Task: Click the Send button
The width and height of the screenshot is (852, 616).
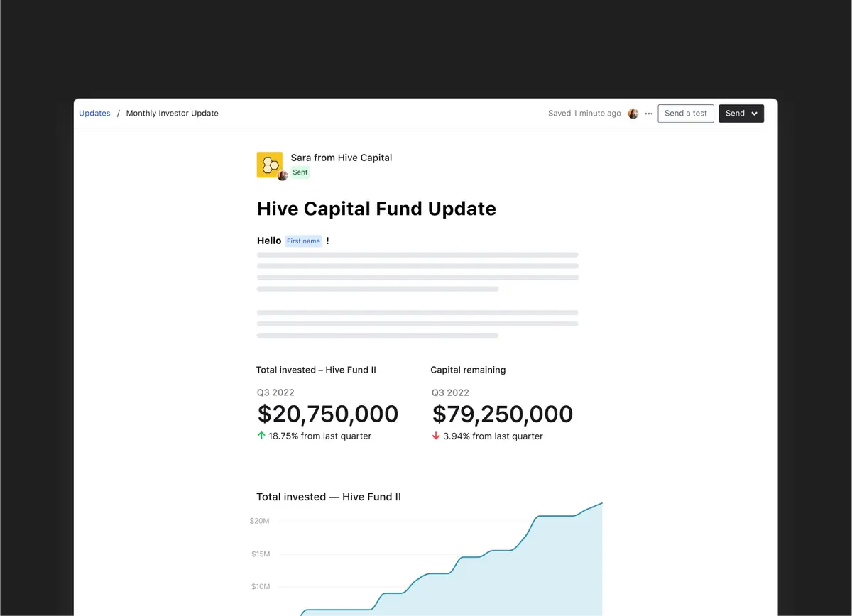Action: pyautogui.click(x=741, y=114)
